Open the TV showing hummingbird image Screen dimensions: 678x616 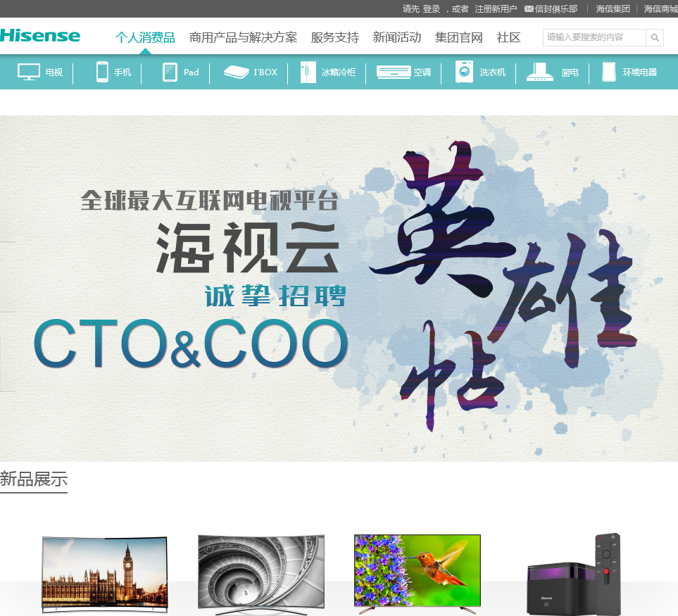(418, 574)
